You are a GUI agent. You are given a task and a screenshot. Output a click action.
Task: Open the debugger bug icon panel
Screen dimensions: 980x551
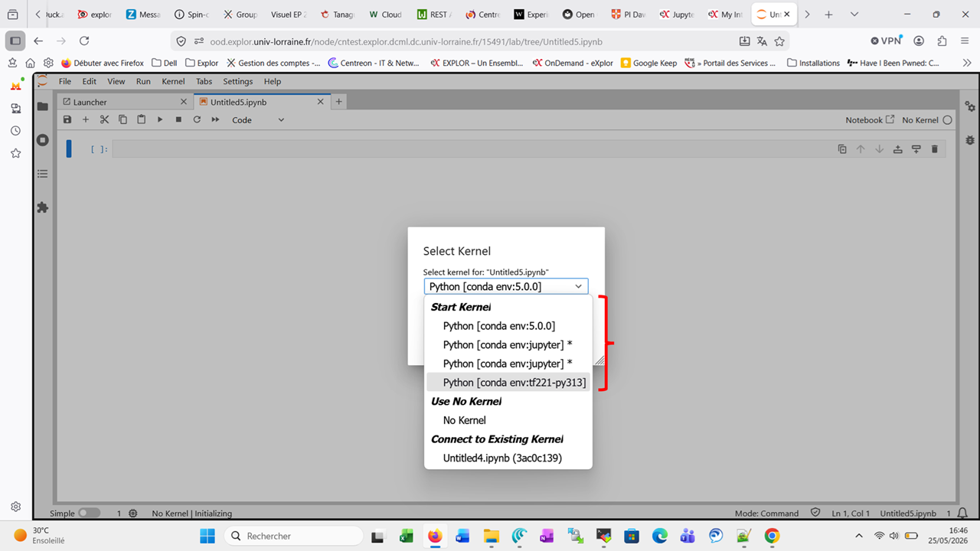[x=970, y=140]
